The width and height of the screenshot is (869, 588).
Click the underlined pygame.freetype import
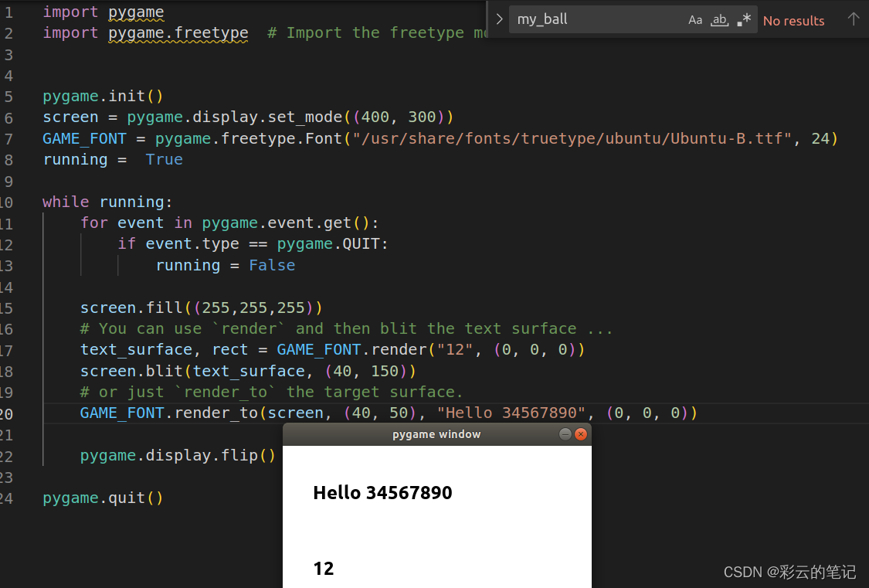178,32
